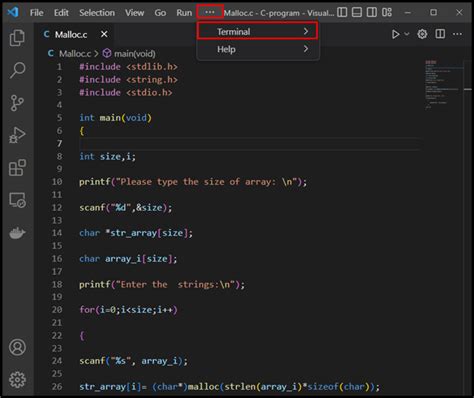Click the #include <stdlib.h> line
Viewport: 474px width, 398px height.
coord(128,67)
